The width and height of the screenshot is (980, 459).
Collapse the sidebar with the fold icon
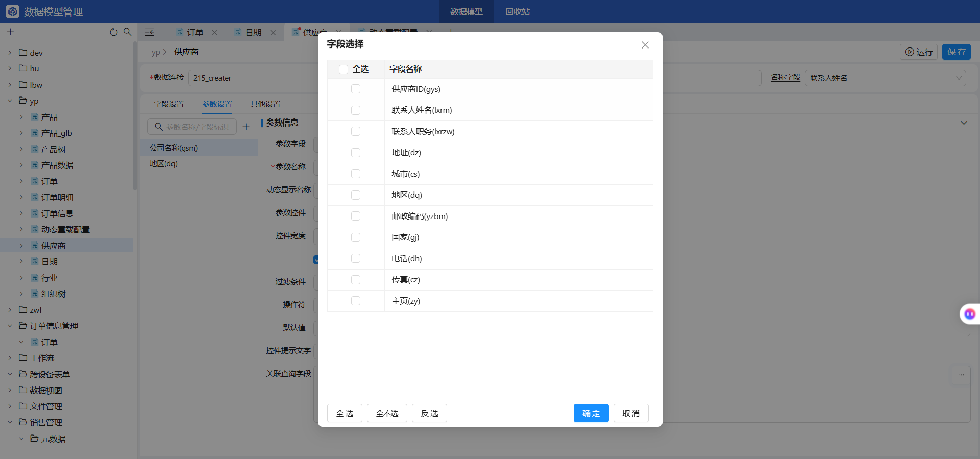(x=150, y=32)
